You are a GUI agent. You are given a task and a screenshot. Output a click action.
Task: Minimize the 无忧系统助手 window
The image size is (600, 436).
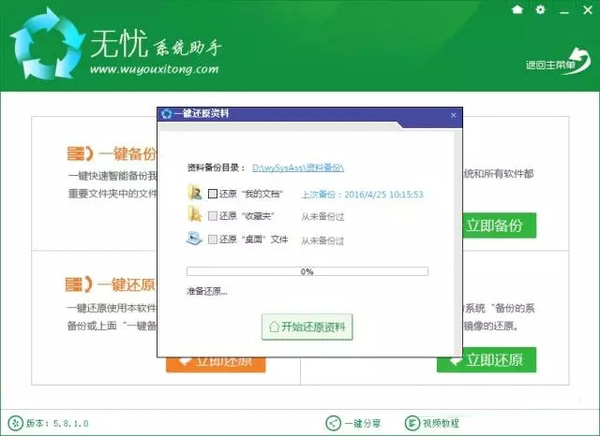(x=564, y=11)
